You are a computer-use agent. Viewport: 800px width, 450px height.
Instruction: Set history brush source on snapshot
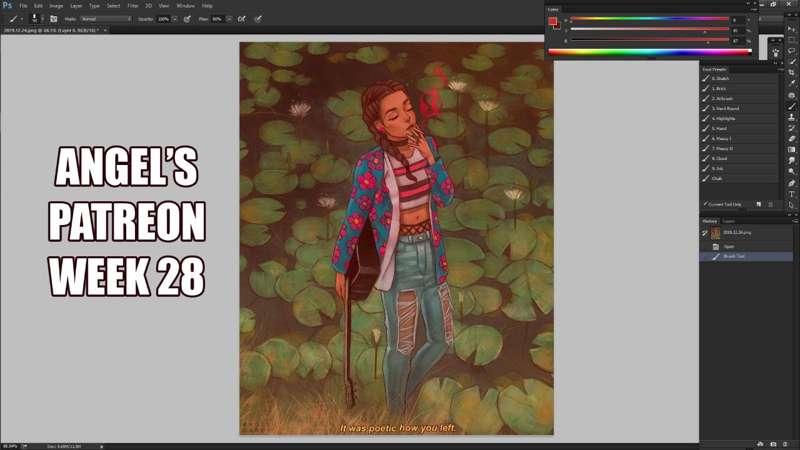pos(705,233)
